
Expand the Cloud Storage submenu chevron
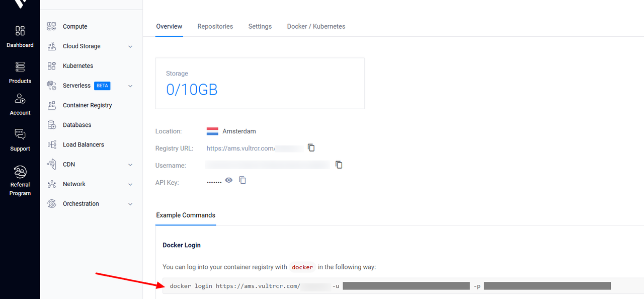130,46
